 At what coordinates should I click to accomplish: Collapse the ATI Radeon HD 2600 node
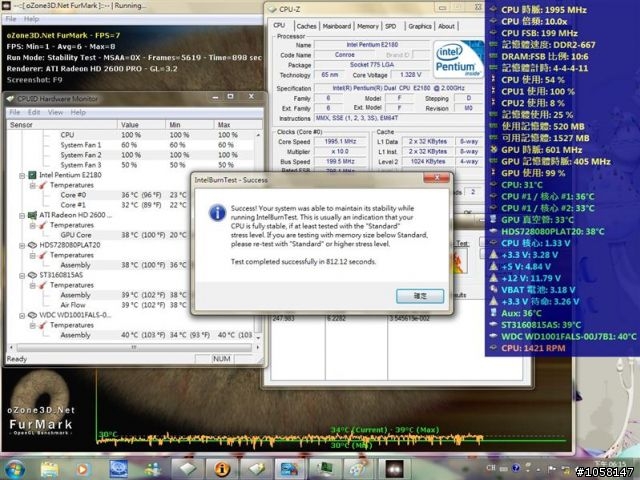pos(22,216)
